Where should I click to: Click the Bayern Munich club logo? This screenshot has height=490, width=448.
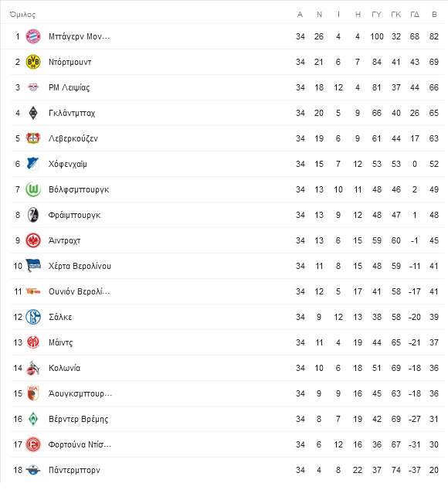coord(33,36)
